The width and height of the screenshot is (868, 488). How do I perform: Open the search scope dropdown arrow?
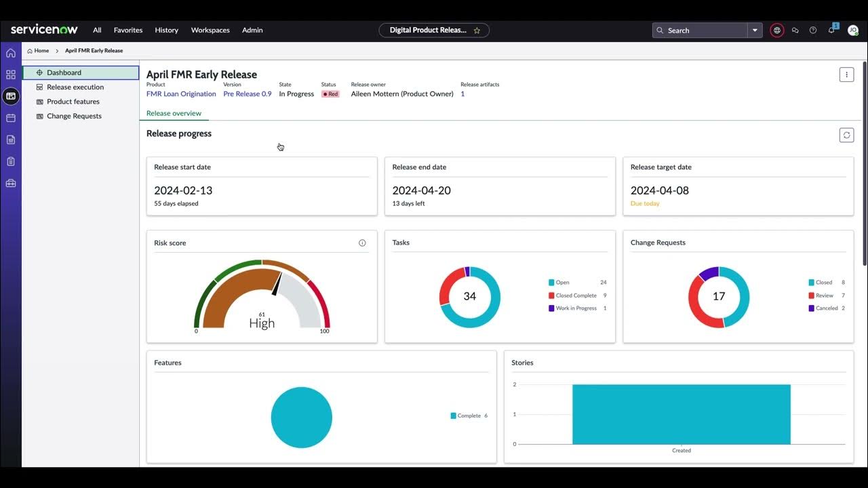pyautogui.click(x=754, y=30)
